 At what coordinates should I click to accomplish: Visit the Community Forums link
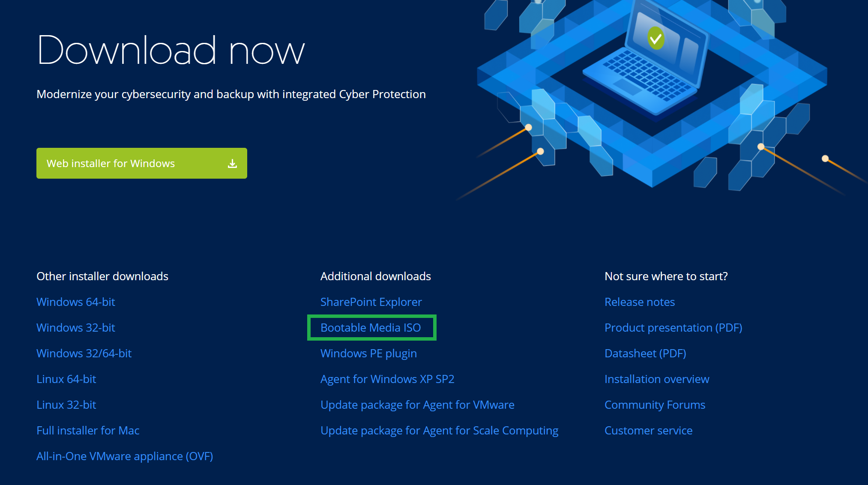655,405
